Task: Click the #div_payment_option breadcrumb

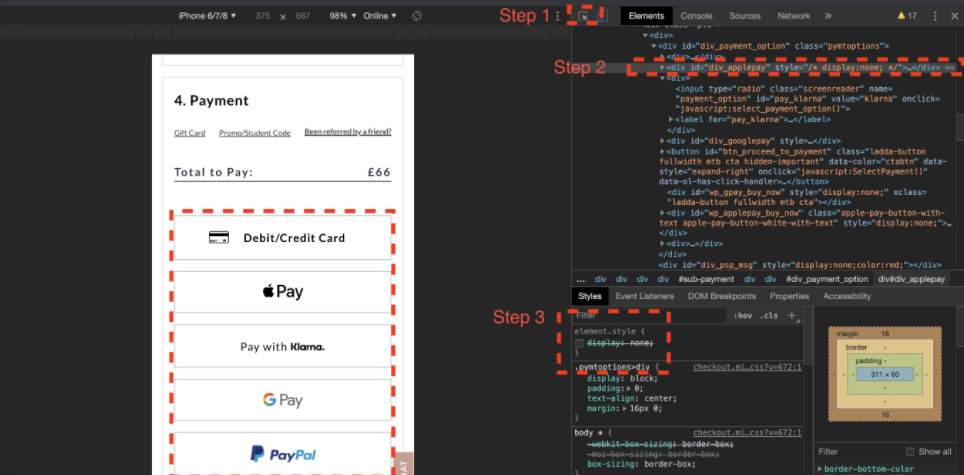Action: [827, 279]
